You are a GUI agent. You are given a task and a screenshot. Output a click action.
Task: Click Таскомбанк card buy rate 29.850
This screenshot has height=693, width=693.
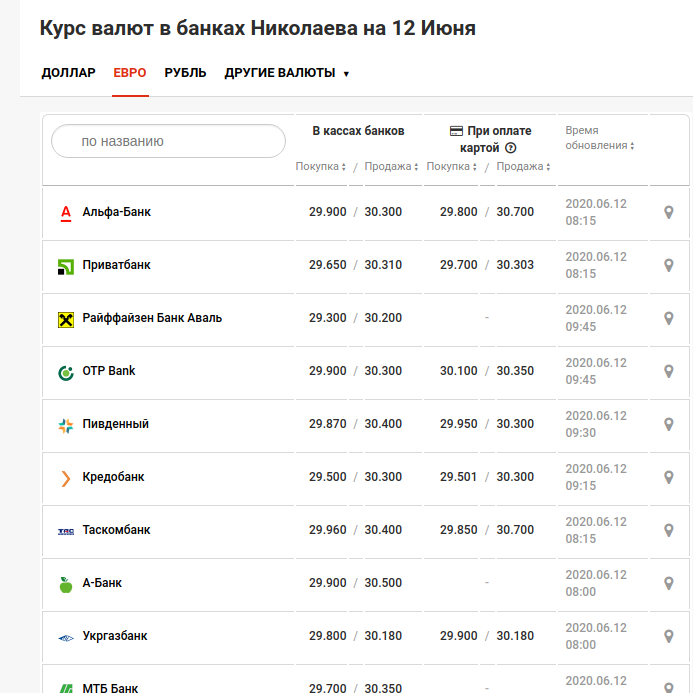458,530
